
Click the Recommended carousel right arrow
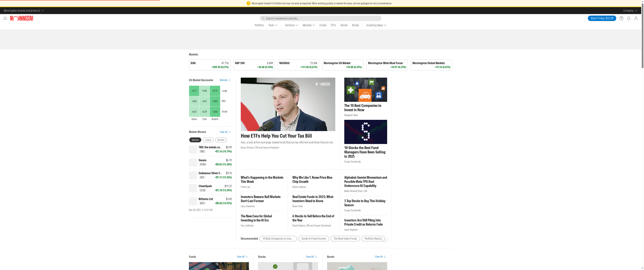coord(385,238)
